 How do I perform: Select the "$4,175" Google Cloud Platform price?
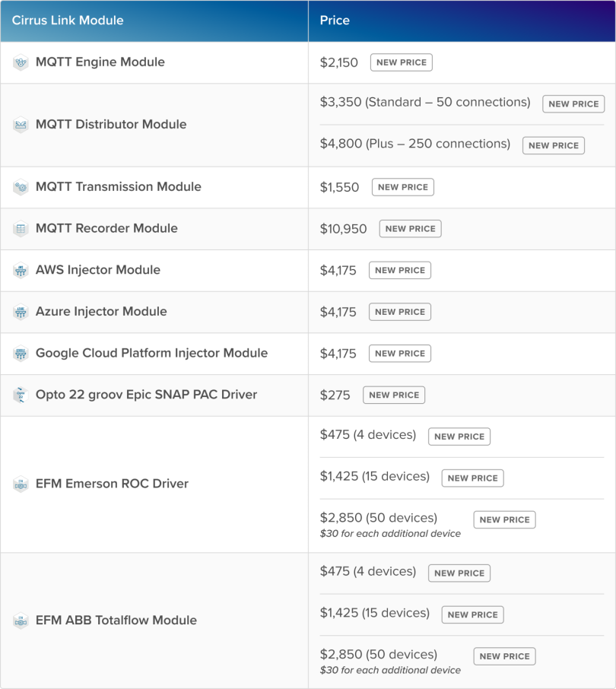pyautogui.click(x=338, y=354)
